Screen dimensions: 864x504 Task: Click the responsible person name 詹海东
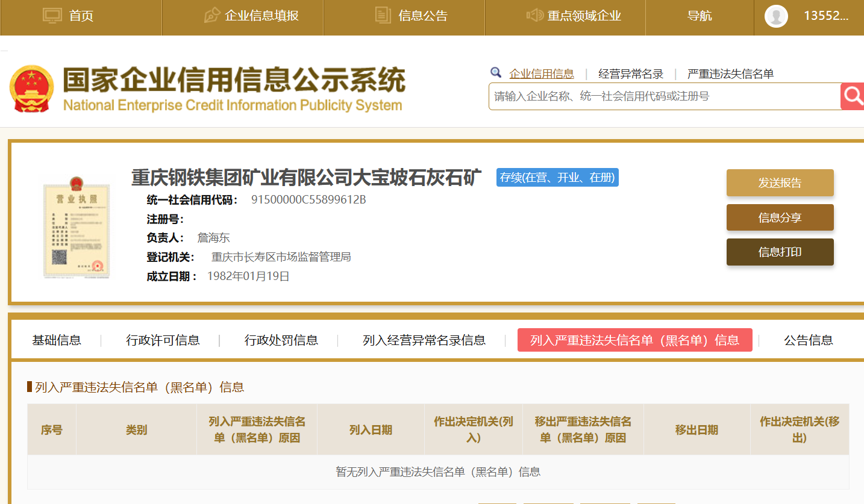[214, 238]
